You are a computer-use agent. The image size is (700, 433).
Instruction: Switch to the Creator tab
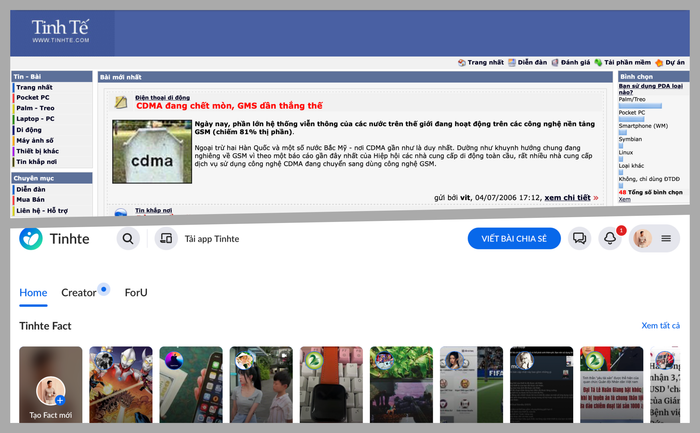pyautogui.click(x=79, y=292)
